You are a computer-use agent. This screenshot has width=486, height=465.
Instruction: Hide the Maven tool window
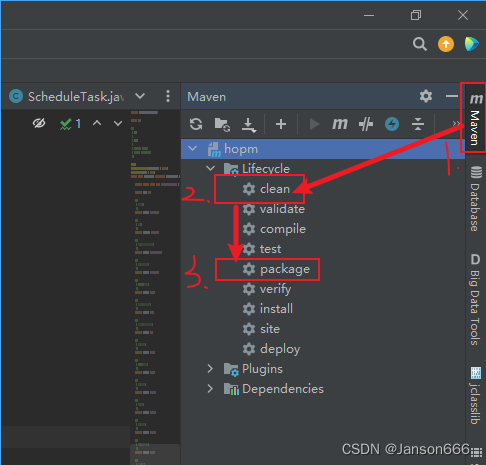tap(452, 96)
